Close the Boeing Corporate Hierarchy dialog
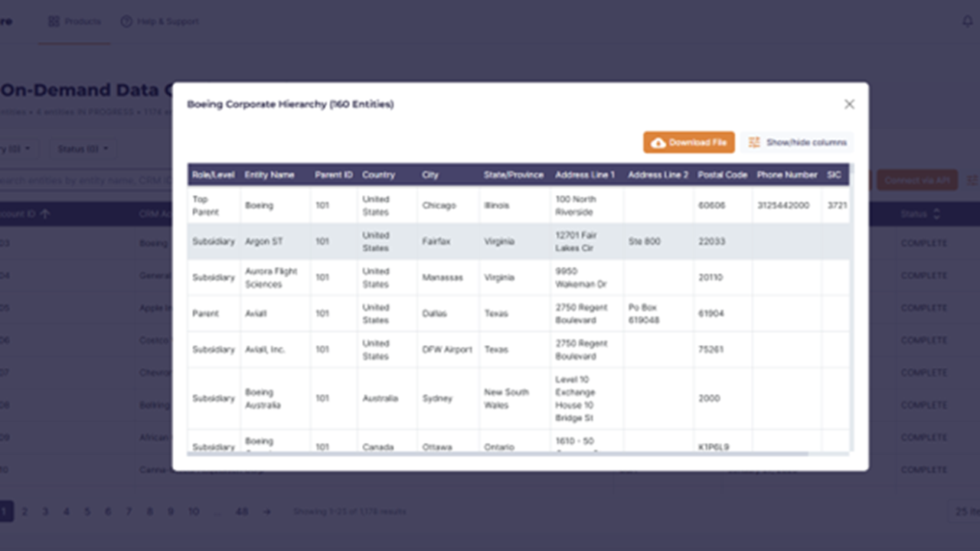The width and height of the screenshot is (980, 551). tap(849, 104)
